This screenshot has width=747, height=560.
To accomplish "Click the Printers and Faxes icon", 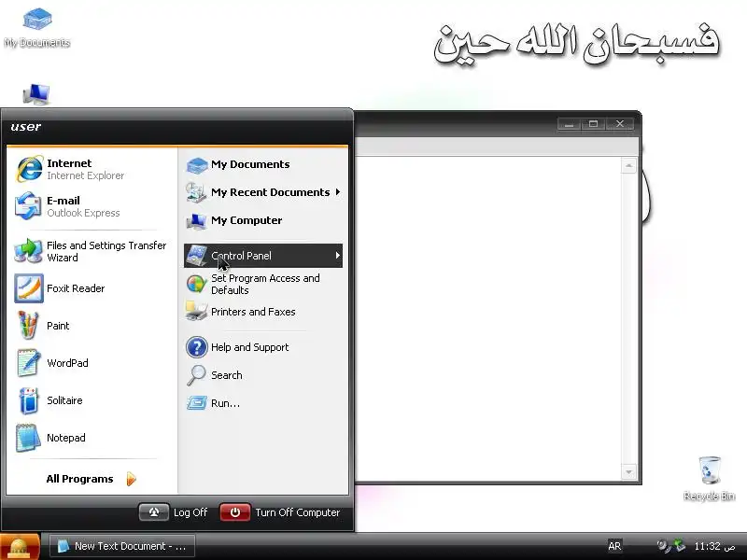I will pos(196,312).
